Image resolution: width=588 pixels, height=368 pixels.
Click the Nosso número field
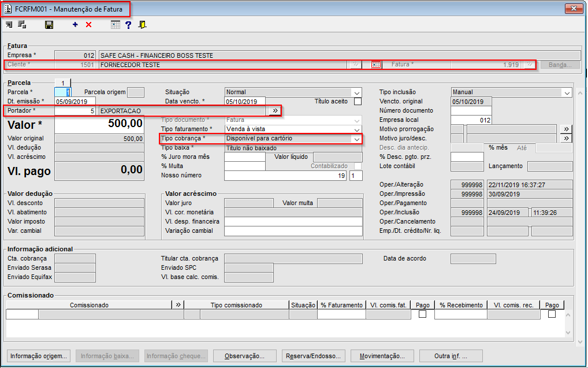(286, 175)
